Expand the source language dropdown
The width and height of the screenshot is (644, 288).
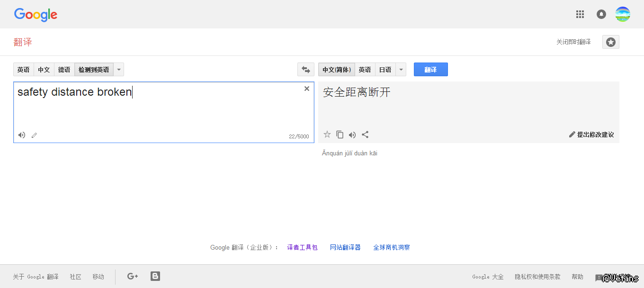click(x=119, y=70)
